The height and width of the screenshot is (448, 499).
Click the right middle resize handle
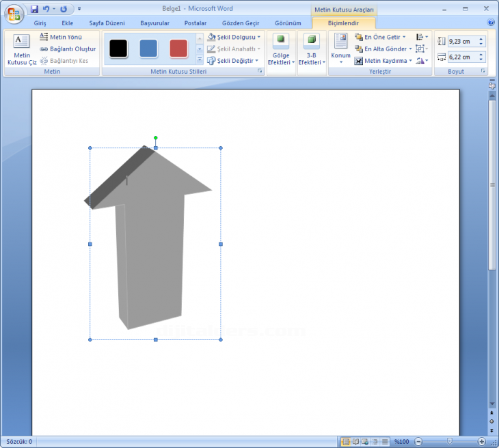pos(221,244)
